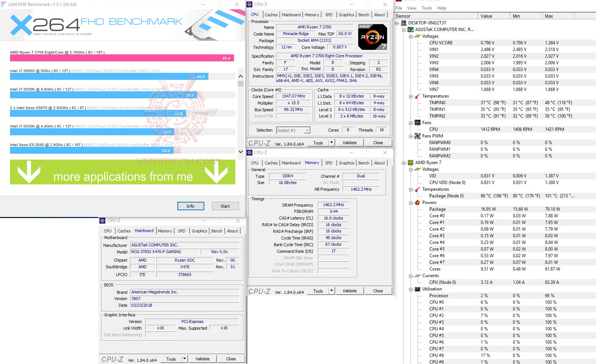
Task: Switch to the SPD tab in CPU-Z Memory window
Action: coord(328,163)
